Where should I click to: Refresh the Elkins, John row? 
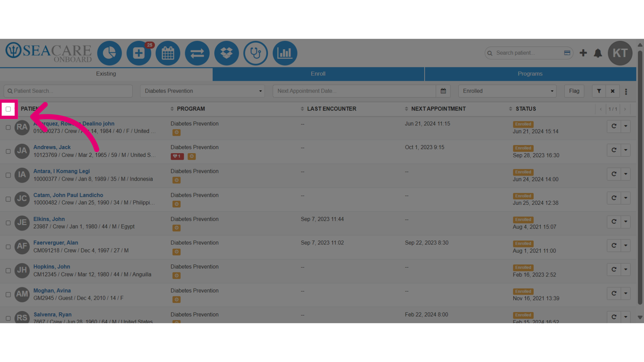tap(614, 222)
